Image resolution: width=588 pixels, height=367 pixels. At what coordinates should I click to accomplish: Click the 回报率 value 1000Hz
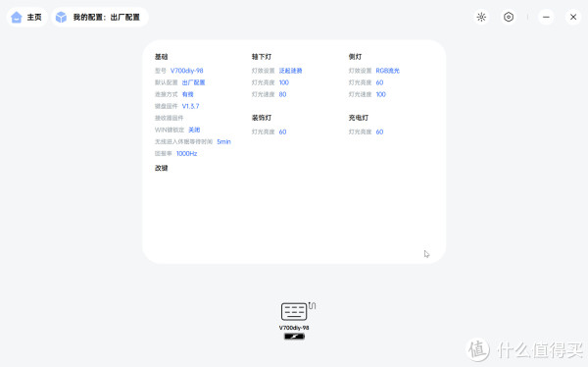point(186,154)
